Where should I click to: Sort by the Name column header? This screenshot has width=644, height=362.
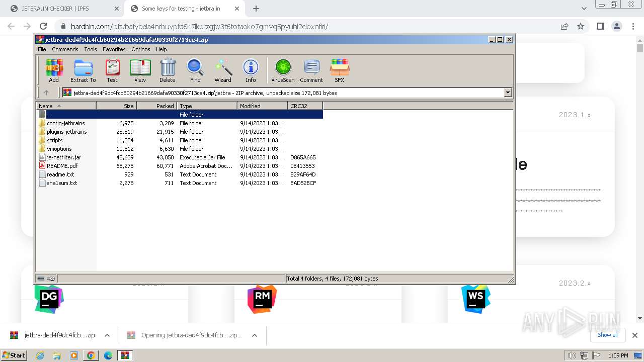click(66, 106)
